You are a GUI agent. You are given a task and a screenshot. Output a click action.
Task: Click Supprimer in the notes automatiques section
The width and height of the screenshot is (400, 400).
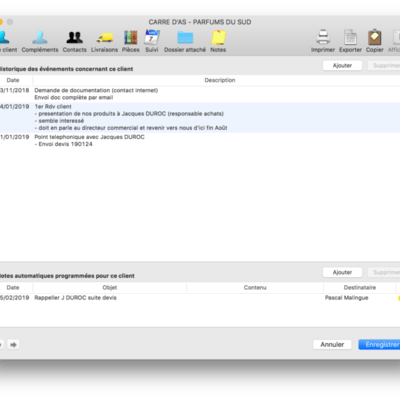[x=384, y=272]
